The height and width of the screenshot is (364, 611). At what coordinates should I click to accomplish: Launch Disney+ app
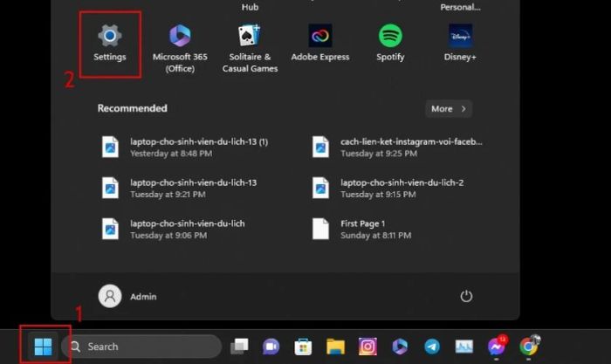460,44
